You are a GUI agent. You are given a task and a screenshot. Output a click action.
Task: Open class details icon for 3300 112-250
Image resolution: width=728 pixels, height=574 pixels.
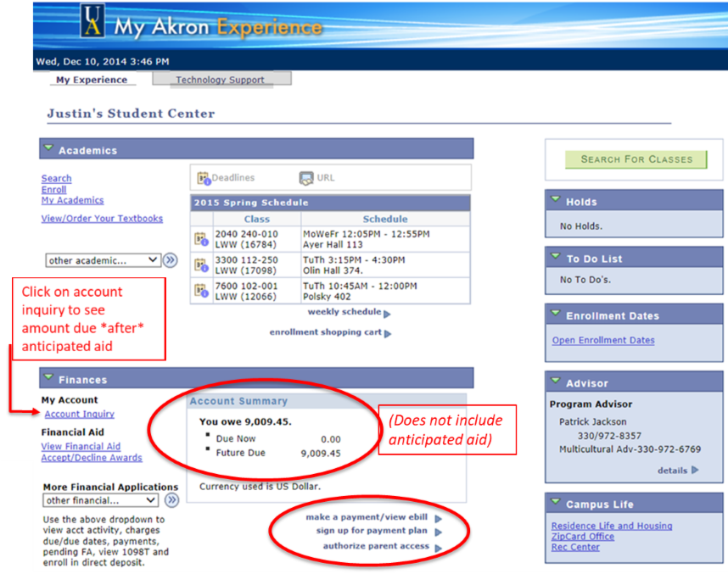[201, 265]
